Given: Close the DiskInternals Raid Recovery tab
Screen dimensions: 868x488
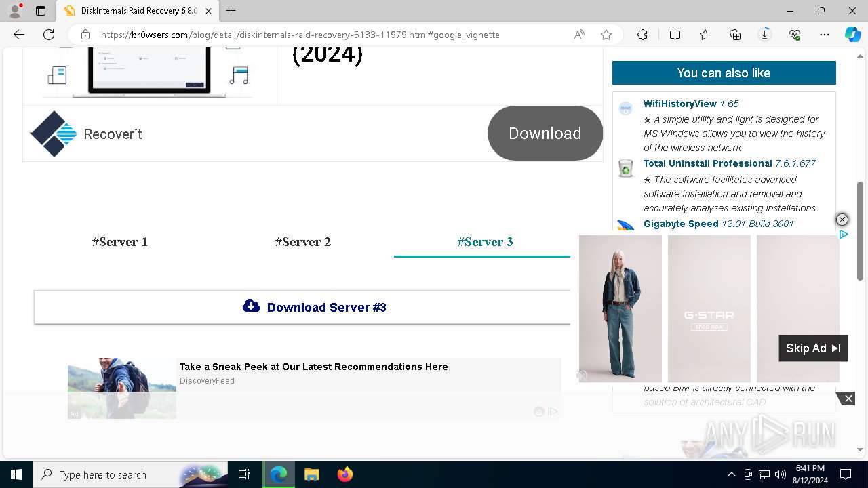Looking at the screenshot, I should click(208, 11).
